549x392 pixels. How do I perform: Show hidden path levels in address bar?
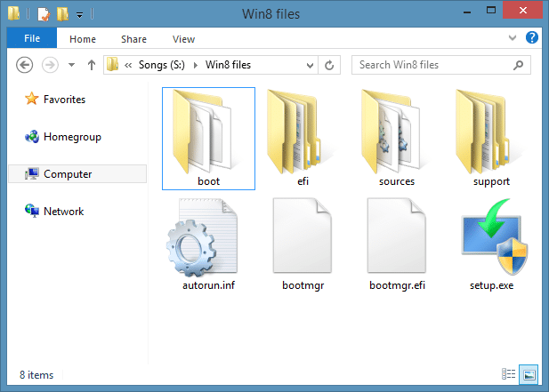pos(128,65)
